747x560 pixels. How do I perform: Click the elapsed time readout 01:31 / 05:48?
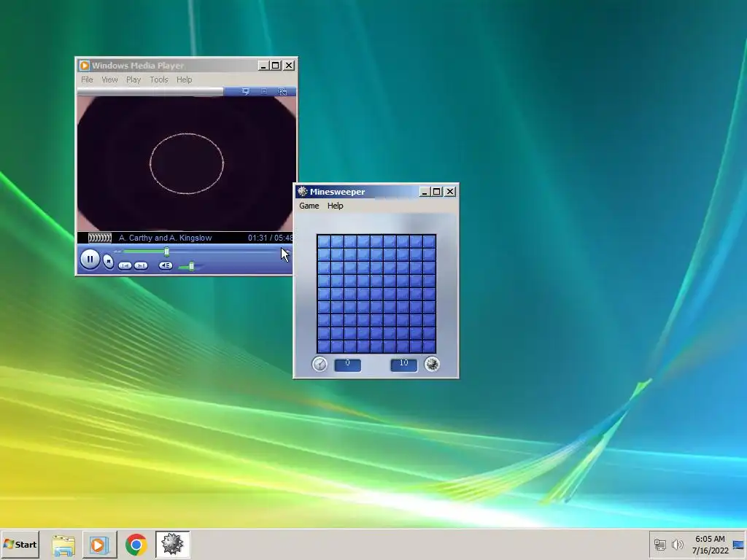click(270, 238)
